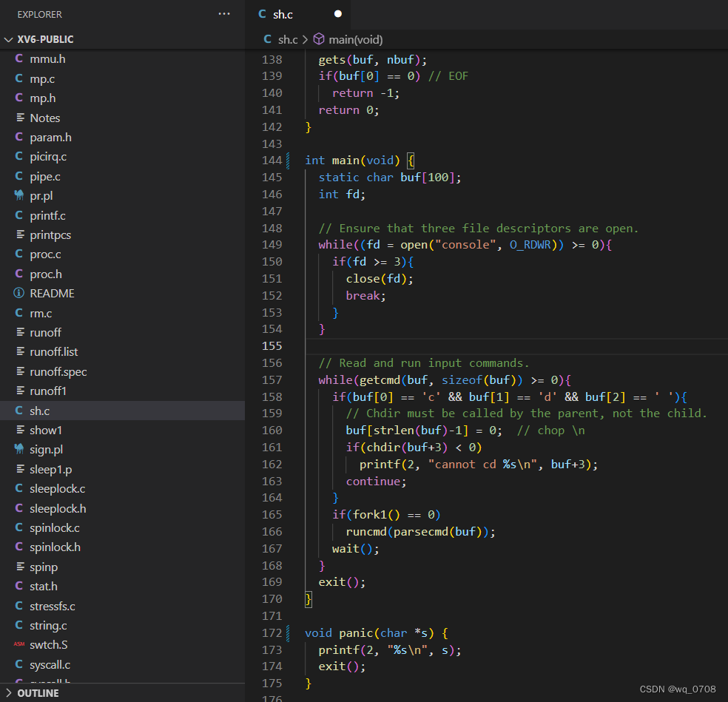Screen dimensions: 728x702
Task: Click sh.c in the breadcrumb path
Action: click(x=288, y=40)
